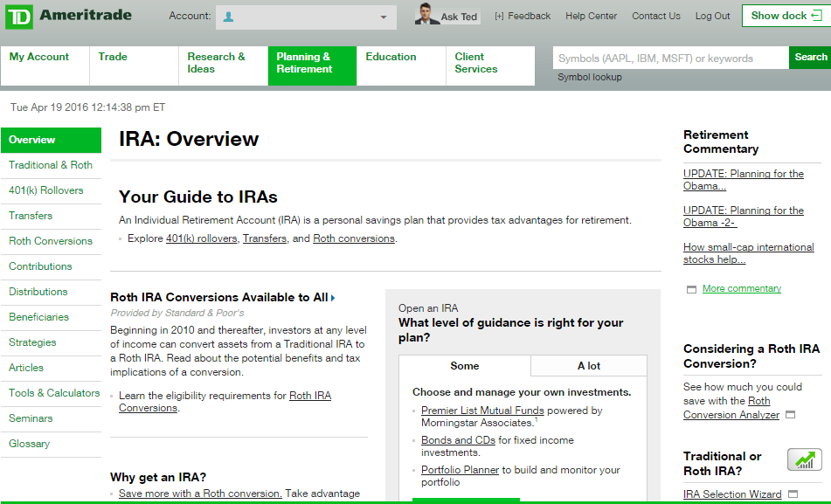Screen dimensions: 831x504
Task: Open 401(k) Rollovers in the sidebar
Action: tap(51, 190)
